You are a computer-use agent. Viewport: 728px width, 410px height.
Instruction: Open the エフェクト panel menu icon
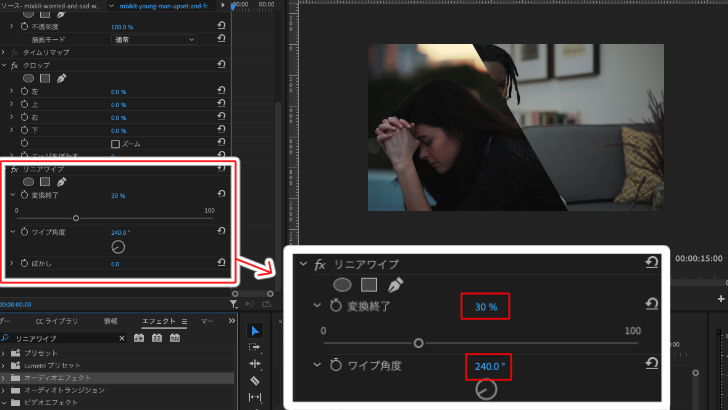[x=184, y=321]
